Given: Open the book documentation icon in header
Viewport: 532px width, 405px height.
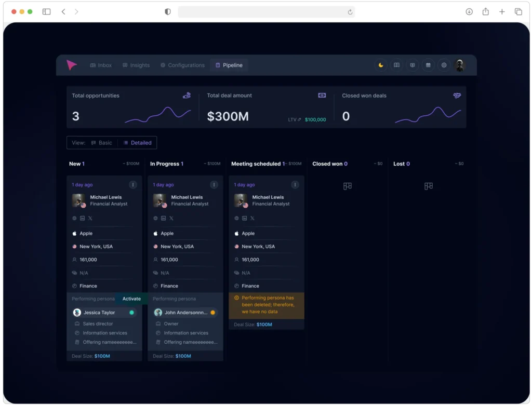Looking at the screenshot, I should click(x=396, y=65).
